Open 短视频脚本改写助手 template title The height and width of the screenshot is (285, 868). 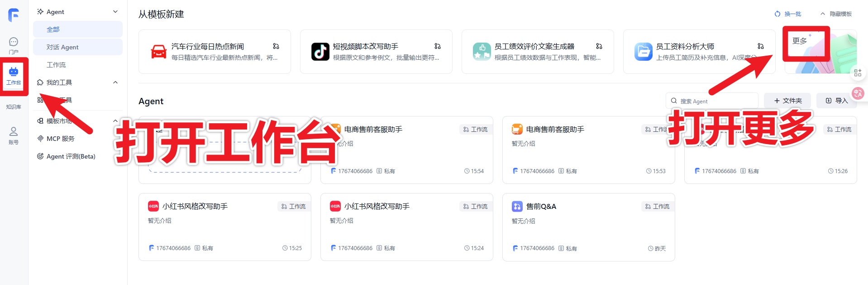pos(366,46)
